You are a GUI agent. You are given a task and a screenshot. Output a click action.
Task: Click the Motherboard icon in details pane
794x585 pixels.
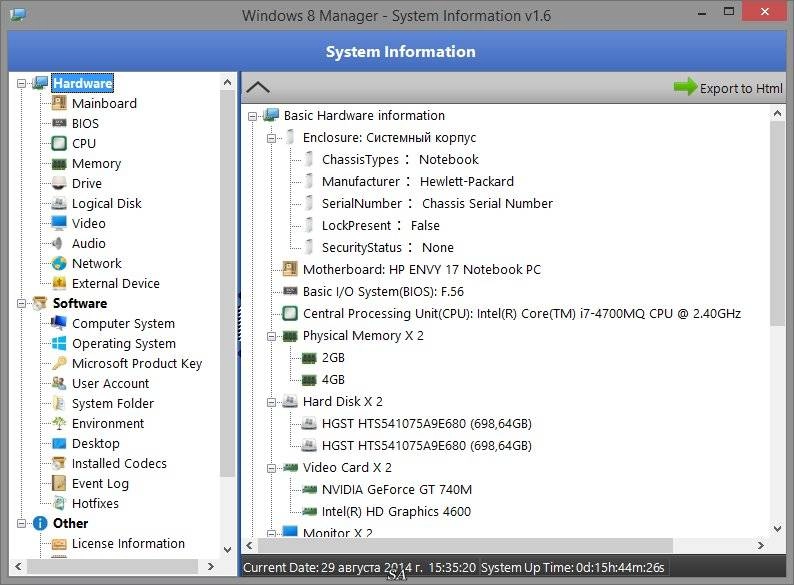[290, 269]
